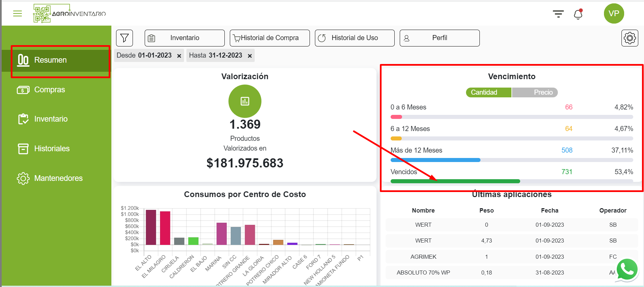
Task: Click the filter lines icon in header
Action: (x=558, y=14)
